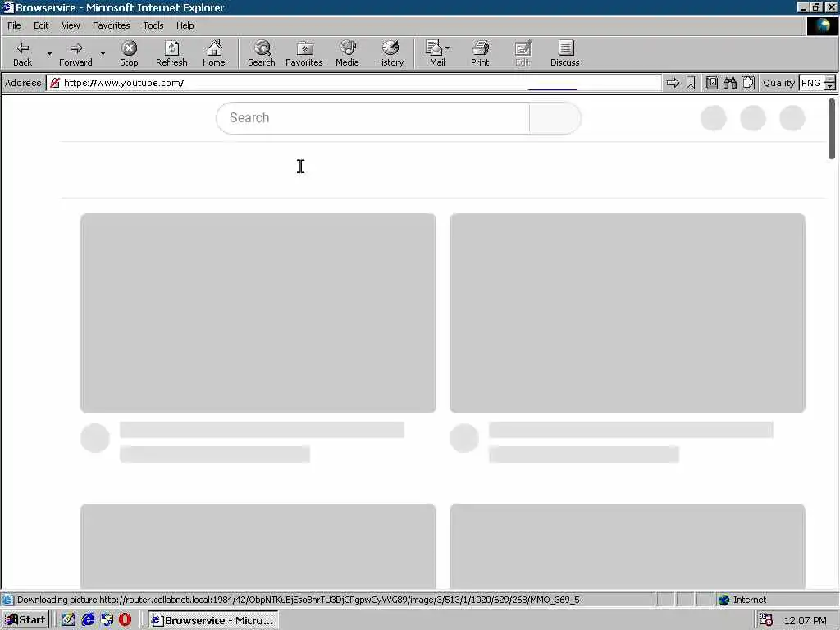840x630 pixels.
Task: Select the second video thumbnail placeholder
Action: pos(628,313)
